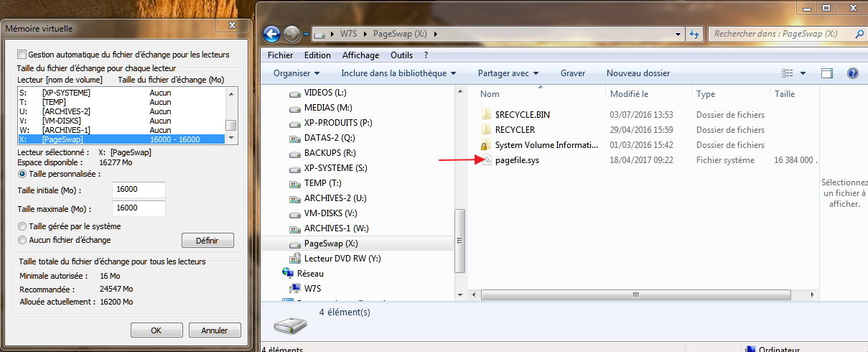
Task: Click the Réseau network icon
Action: click(x=288, y=274)
